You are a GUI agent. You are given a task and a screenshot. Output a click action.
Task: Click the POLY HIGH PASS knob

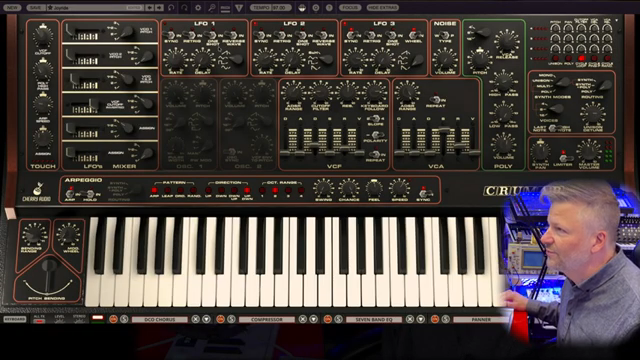[503, 81]
